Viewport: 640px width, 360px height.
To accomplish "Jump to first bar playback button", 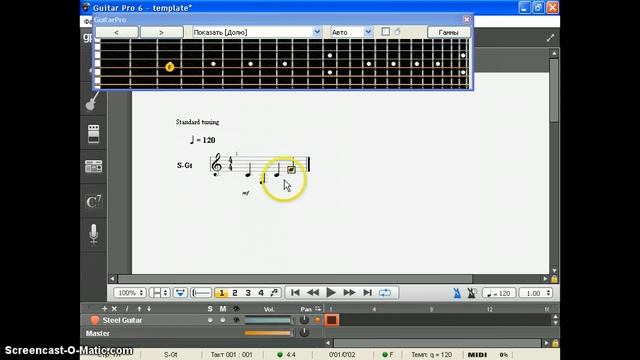I will (295, 293).
